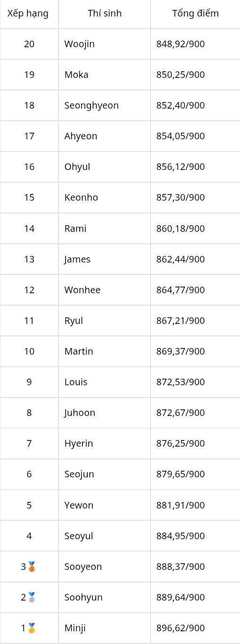Click the bronze medal icon at rank 3
This screenshot has width=240, height=644.
click(32, 567)
